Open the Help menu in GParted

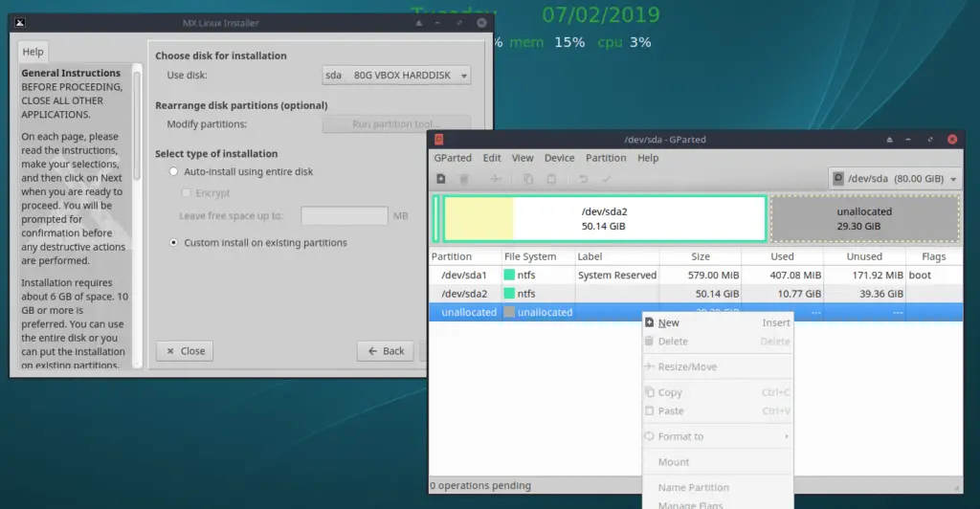click(x=648, y=158)
